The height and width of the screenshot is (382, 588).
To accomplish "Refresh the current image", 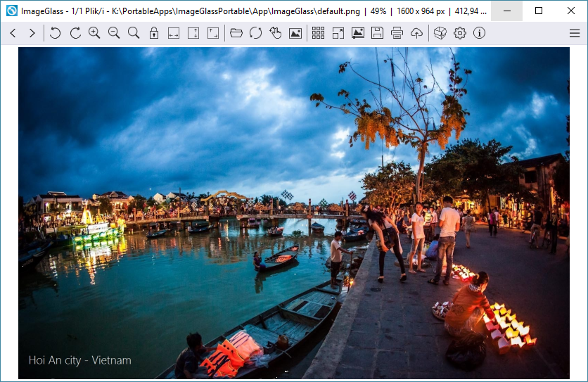I will pos(256,33).
